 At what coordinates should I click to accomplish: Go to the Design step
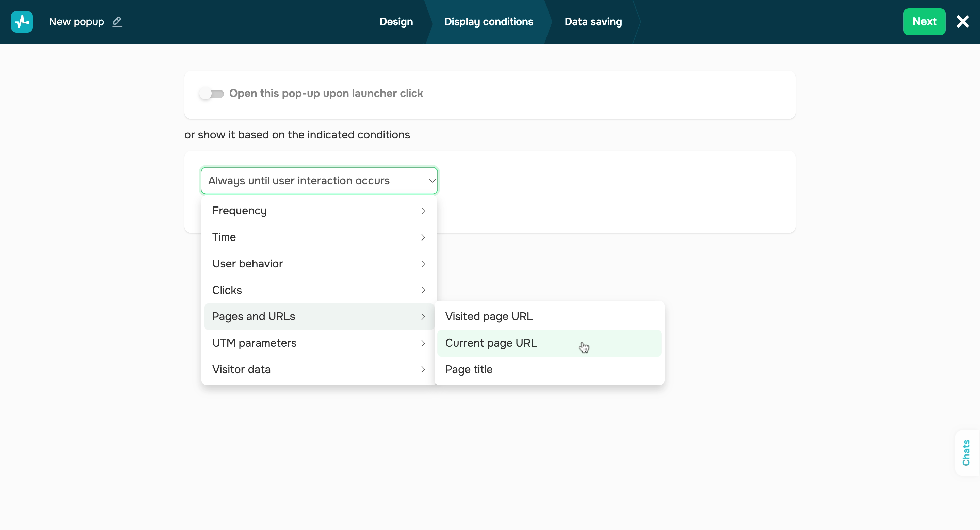[x=396, y=22]
